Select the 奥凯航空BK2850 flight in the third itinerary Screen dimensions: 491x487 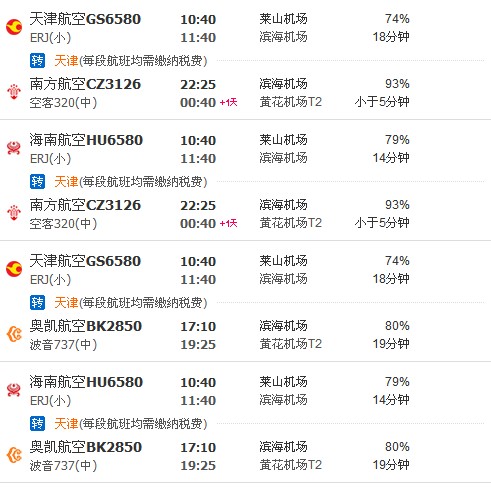[x=86, y=326]
